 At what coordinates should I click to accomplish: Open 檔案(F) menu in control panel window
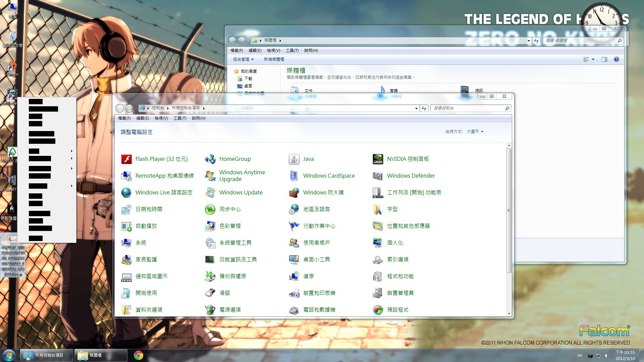coord(124,118)
